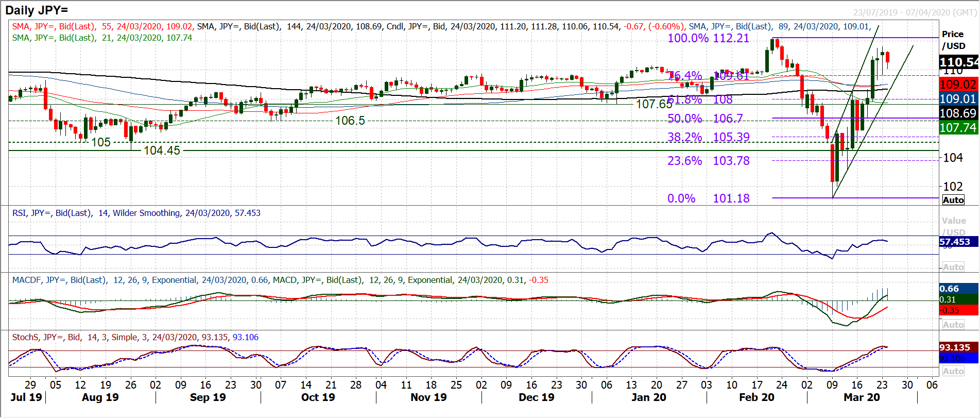Click the RSI indicator legend text
The image size is (980, 418).
(x=136, y=213)
